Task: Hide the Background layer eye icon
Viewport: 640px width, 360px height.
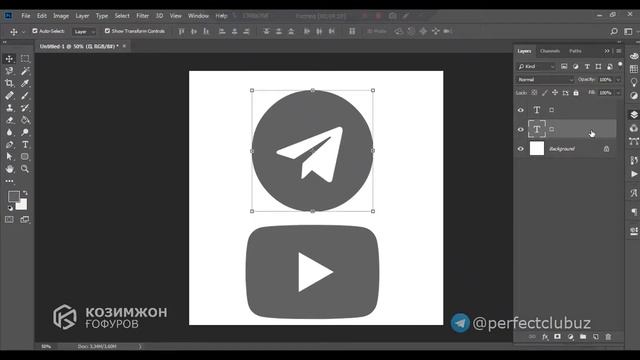Action: 520,149
